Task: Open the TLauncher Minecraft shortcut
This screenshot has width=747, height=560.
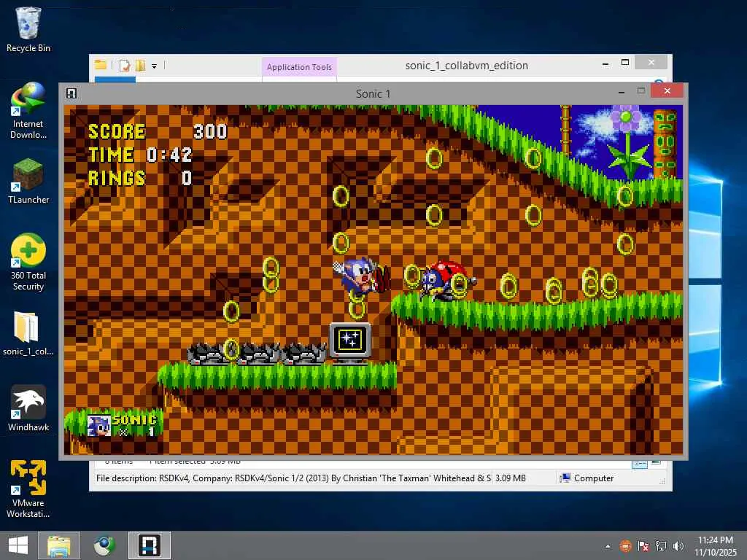Action: pos(28,181)
